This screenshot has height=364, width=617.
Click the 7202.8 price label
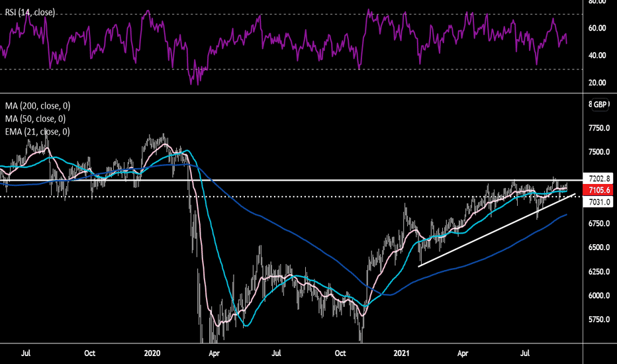(x=599, y=179)
